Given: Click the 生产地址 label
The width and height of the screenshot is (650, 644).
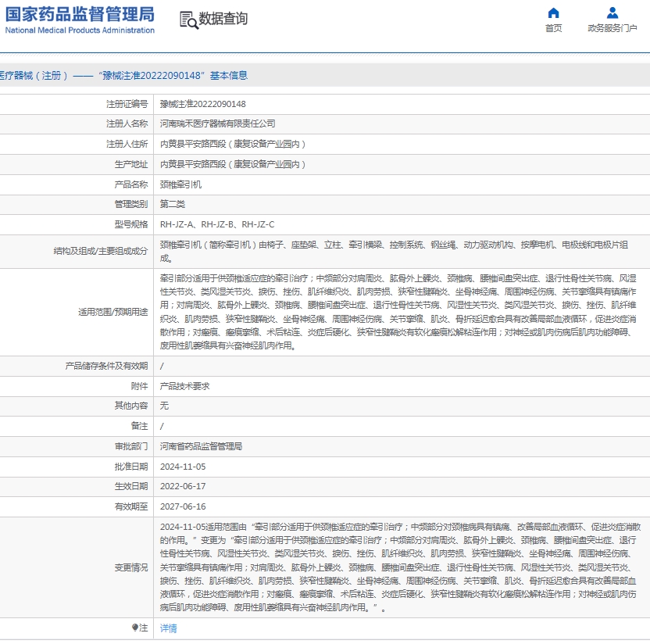Looking at the screenshot, I should 131,164.
